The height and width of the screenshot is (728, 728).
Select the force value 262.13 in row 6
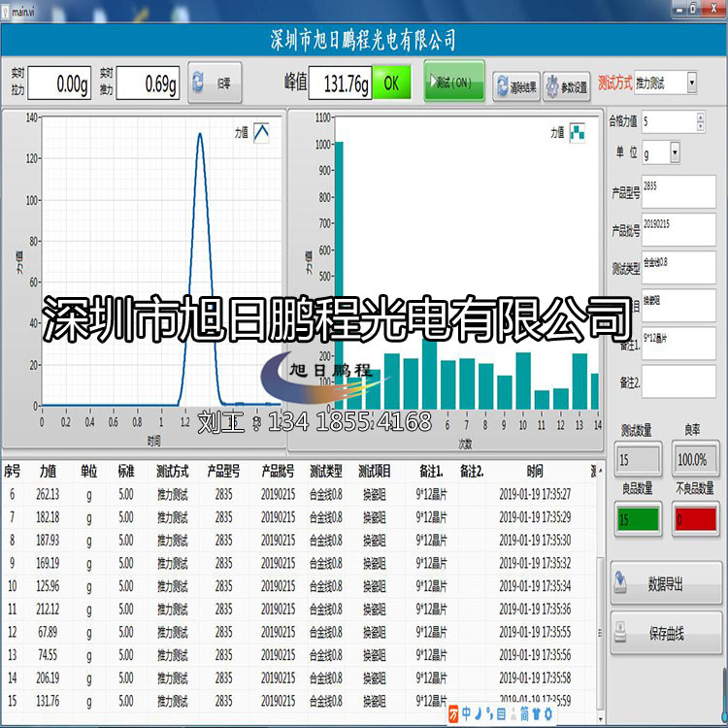[48, 494]
